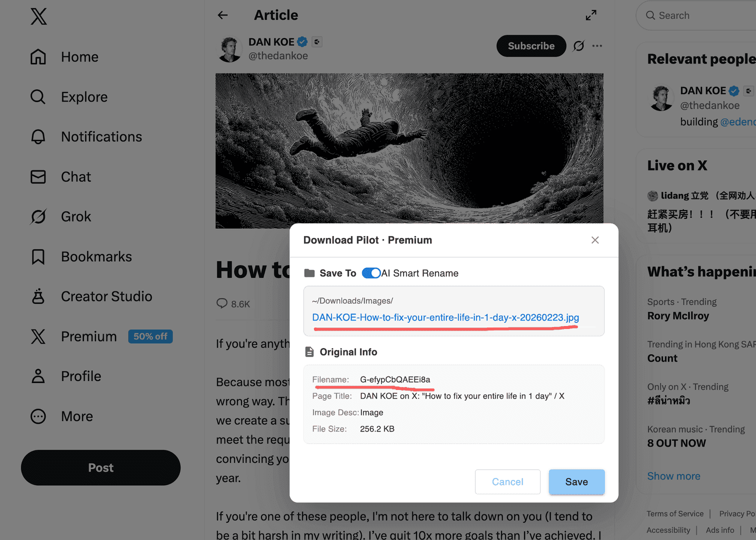The image size is (756, 540).
Task: Click the folder icon next to Save To
Action: 308,273
